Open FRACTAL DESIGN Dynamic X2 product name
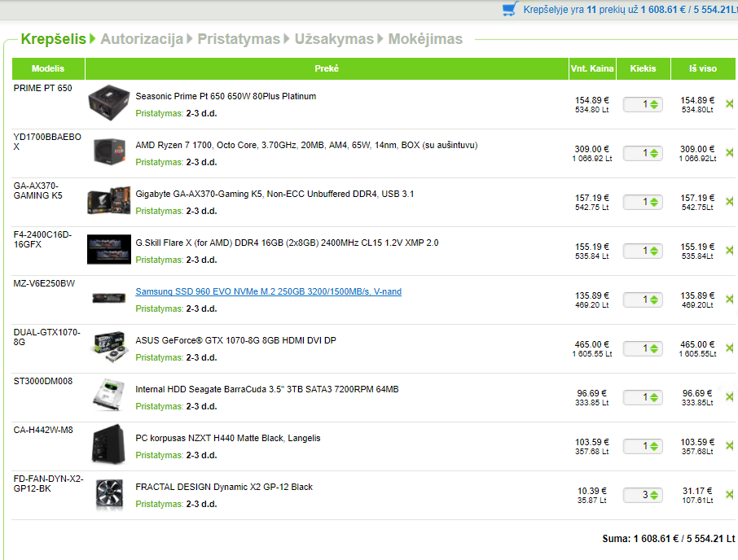This screenshot has width=738, height=560. (224, 487)
